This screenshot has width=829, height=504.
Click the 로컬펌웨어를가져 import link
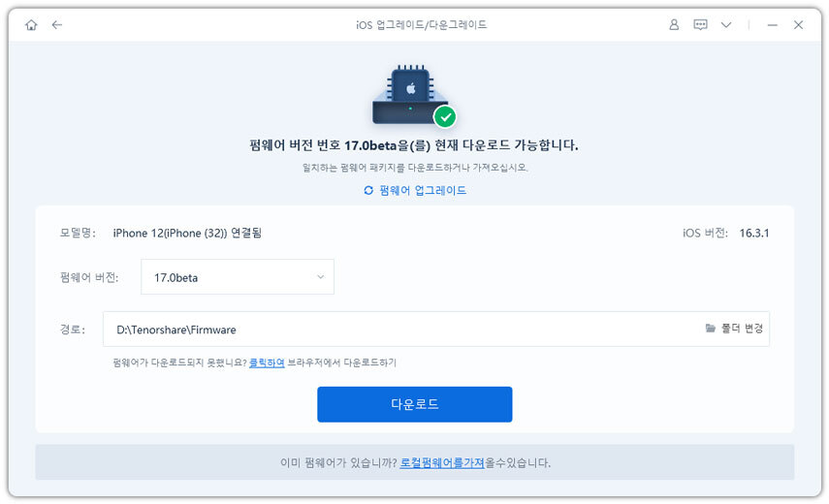coord(442,462)
